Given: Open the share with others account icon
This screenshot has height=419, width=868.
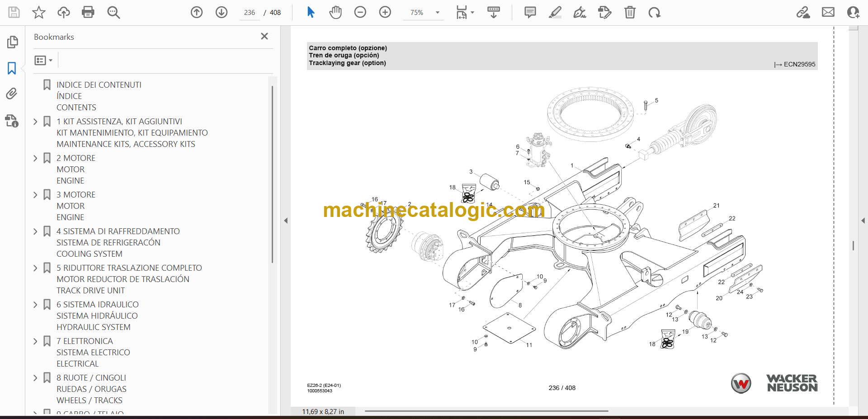Looking at the screenshot, I should [x=853, y=12].
